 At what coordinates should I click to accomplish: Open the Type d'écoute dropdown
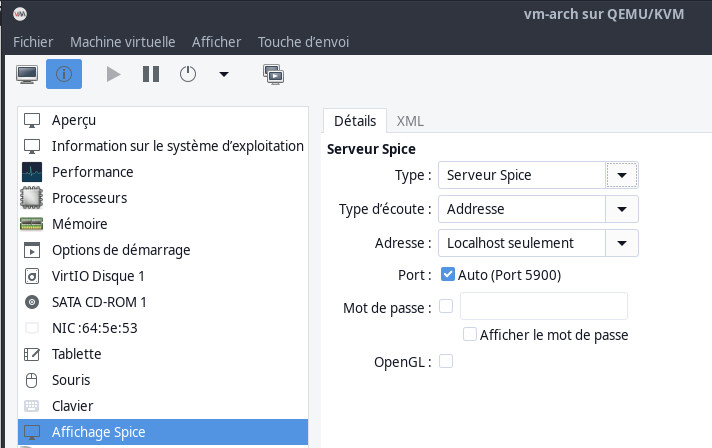(622, 209)
